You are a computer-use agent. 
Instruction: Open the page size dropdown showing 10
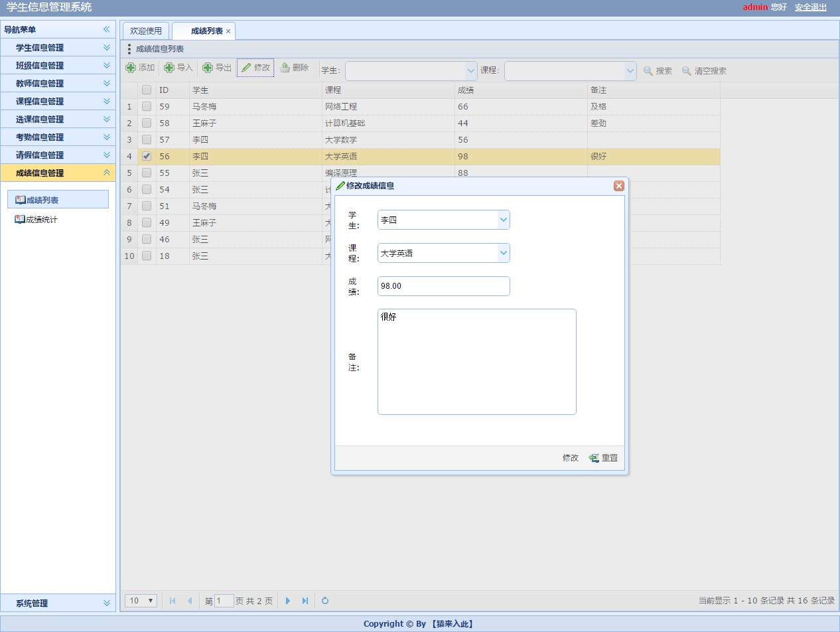click(141, 601)
